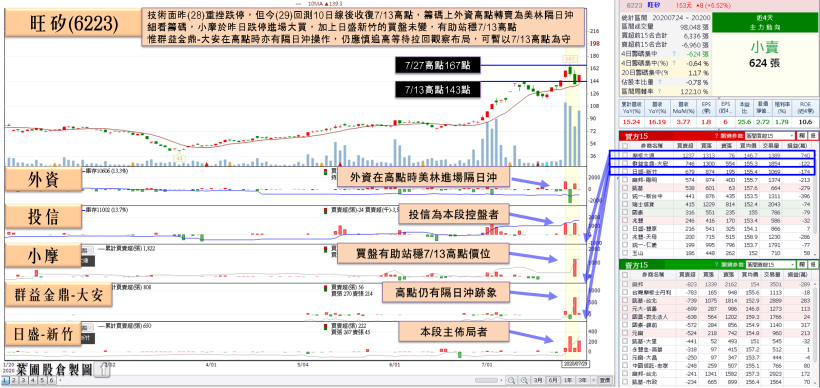Image resolution: width=820 pixels, height=388 pixels.
Task: Click 旺矽 stock name in header
Action: tap(654, 5)
